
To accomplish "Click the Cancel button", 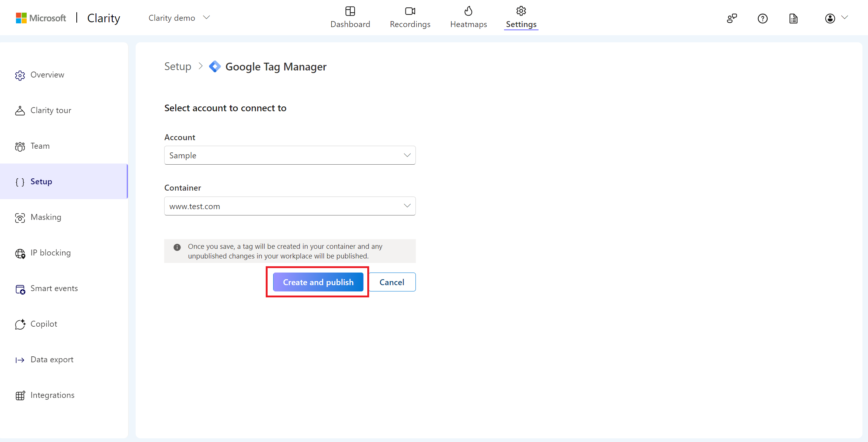I will click(392, 282).
